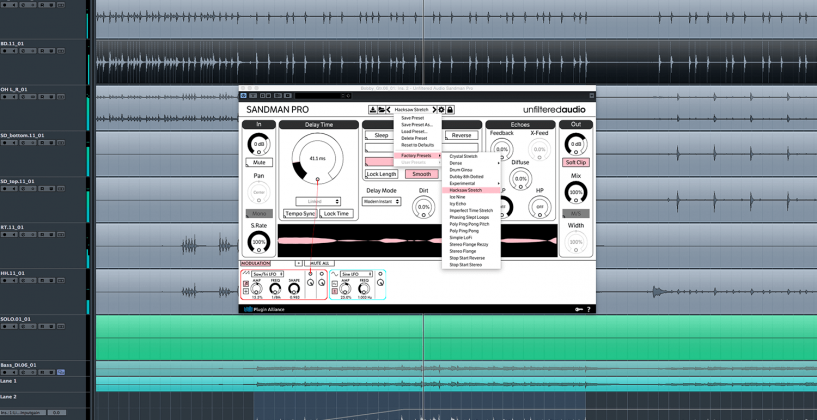Choose Delete Preset from the menu
Viewport: 817px width, 420px height.
click(417, 138)
